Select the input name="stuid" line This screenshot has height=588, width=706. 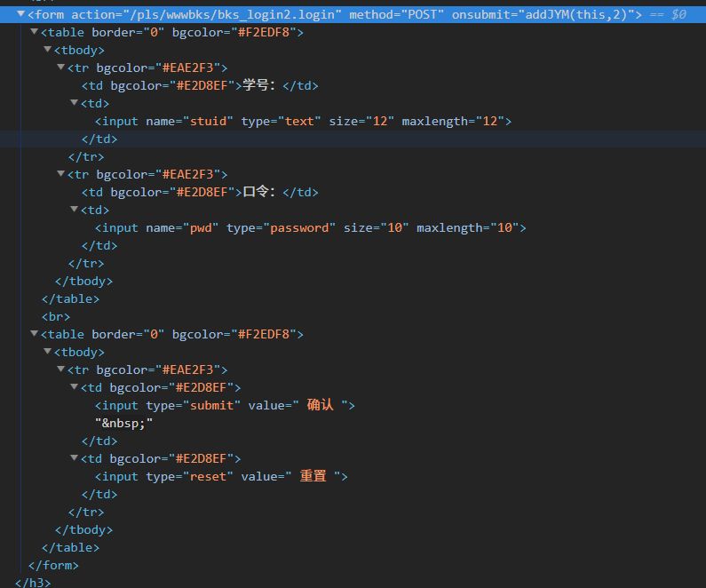click(303, 121)
